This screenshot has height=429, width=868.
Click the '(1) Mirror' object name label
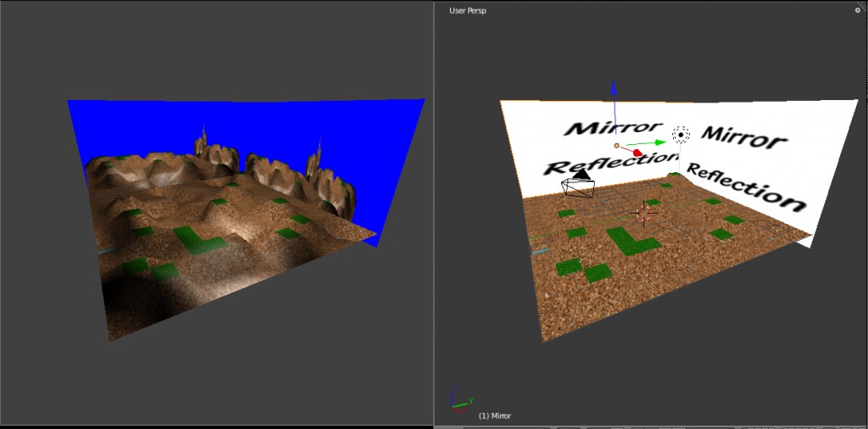coord(495,415)
